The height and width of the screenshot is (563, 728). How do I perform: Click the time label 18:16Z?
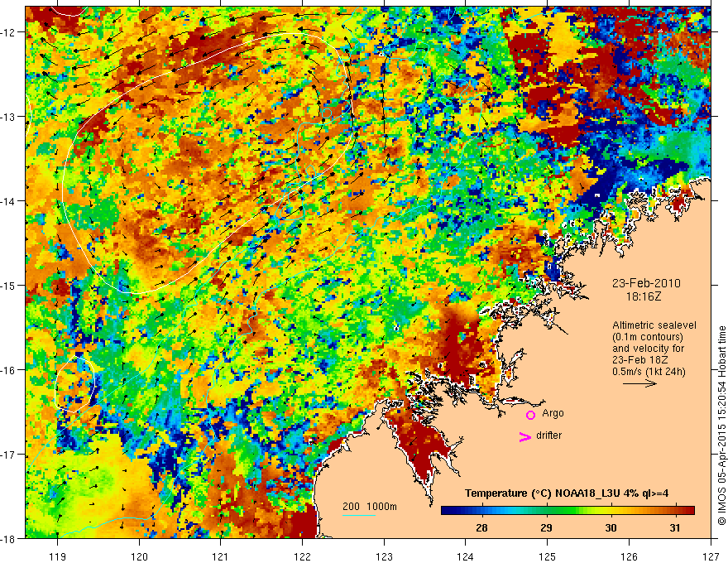tap(643, 296)
